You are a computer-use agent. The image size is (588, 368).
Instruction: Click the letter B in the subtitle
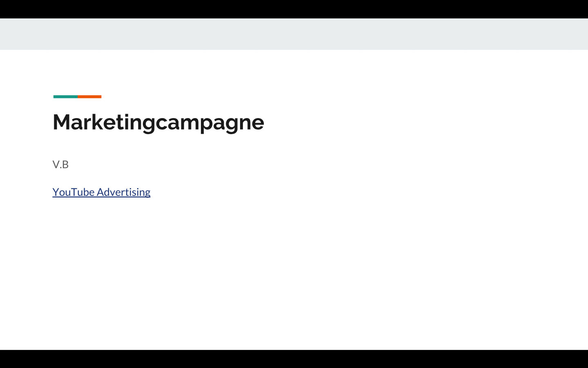click(65, 164)
